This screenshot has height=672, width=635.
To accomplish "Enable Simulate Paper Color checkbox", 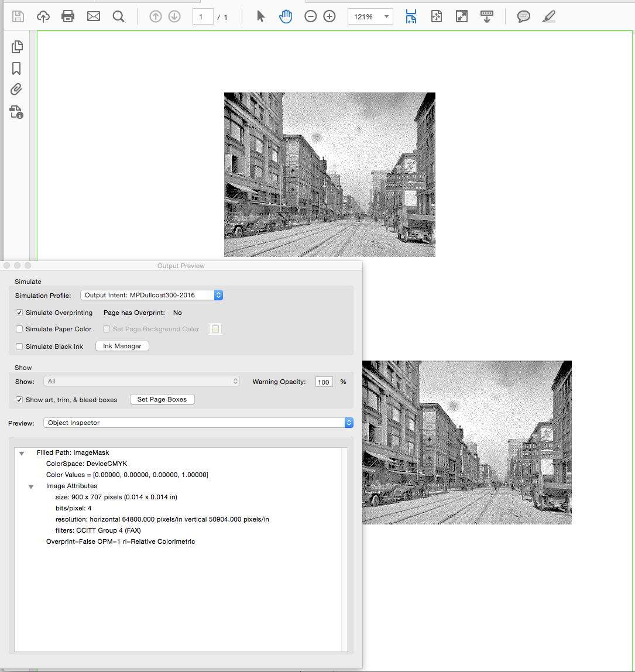I will 19,329.
